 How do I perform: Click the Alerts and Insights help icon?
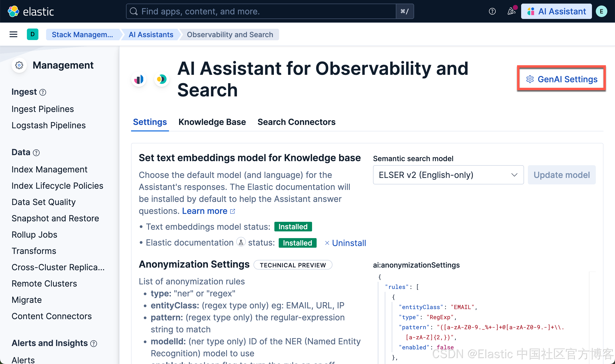94,343
